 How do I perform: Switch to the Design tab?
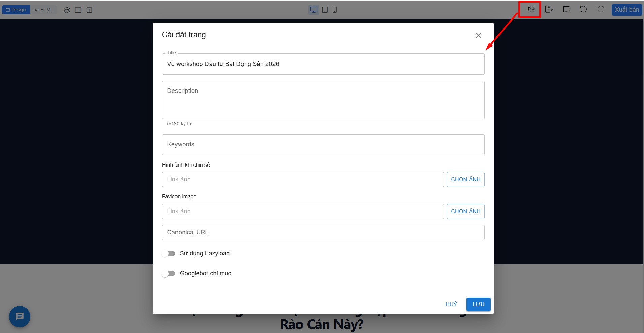point(16,10)
